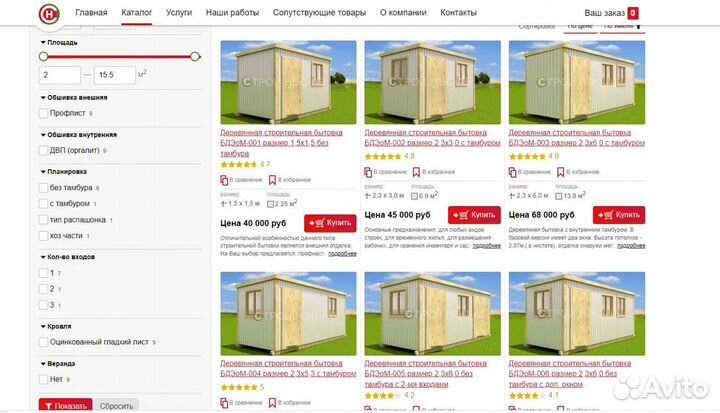This screenshot has width=720, height=413.
Task: Apply filters with the Показать button
Action: [x=66, y=406]
